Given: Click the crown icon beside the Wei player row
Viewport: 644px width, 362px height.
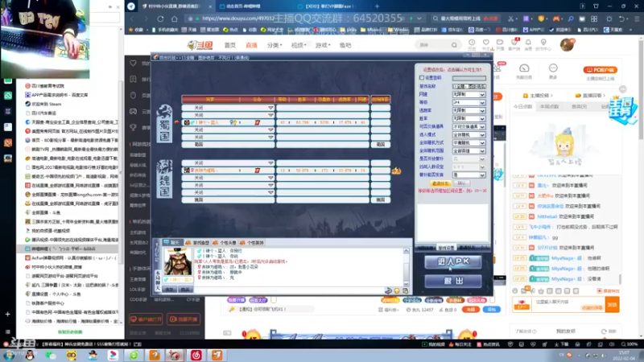Looking at the screenshot, I should tap(396, 171).
